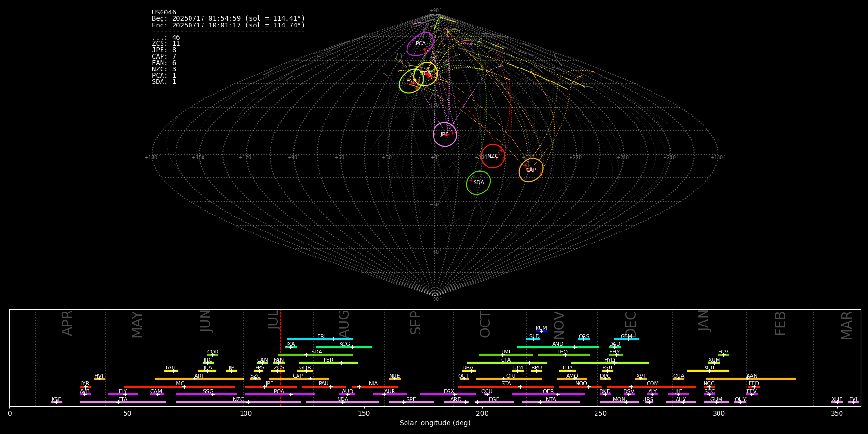868x434 pixels.
Task: Click the orange CAP radiant circle on the map
Action: coord(531,170)
